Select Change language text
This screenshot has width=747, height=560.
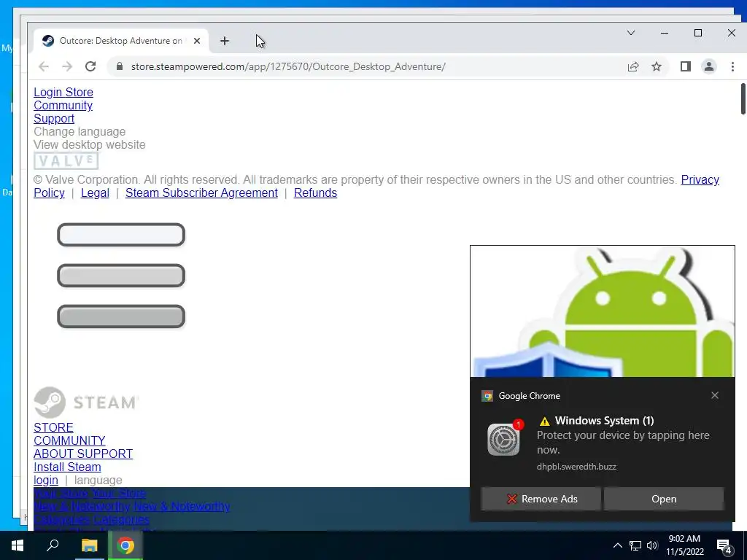coord(80,131)
